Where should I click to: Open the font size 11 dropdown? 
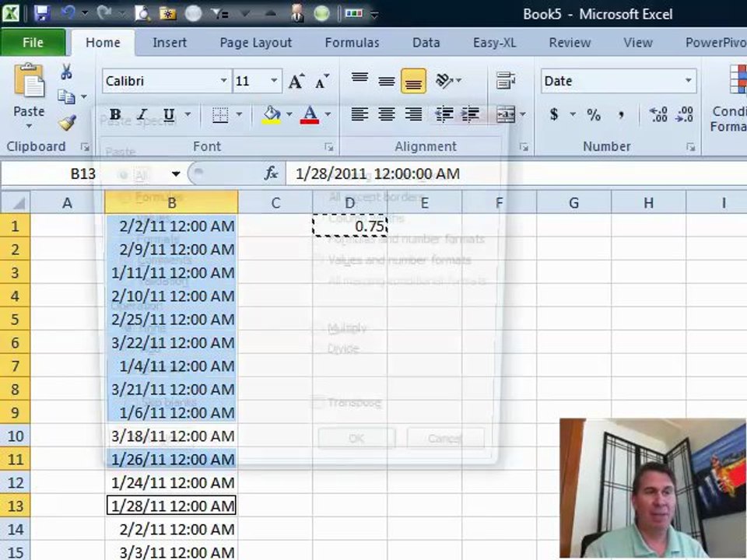pos(274,80)
